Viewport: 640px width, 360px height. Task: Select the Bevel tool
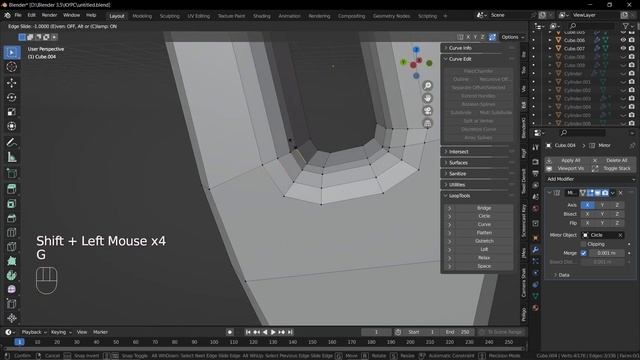(11, 218)
